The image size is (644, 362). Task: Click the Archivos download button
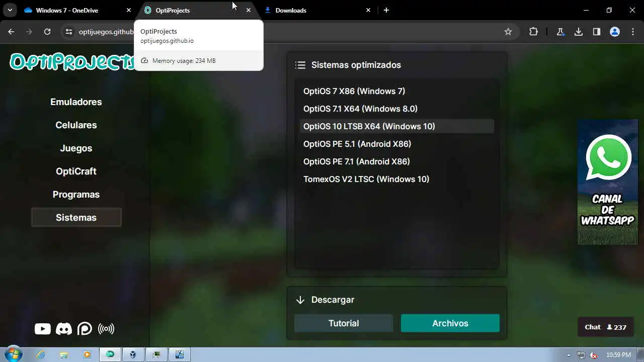[450, 323]
